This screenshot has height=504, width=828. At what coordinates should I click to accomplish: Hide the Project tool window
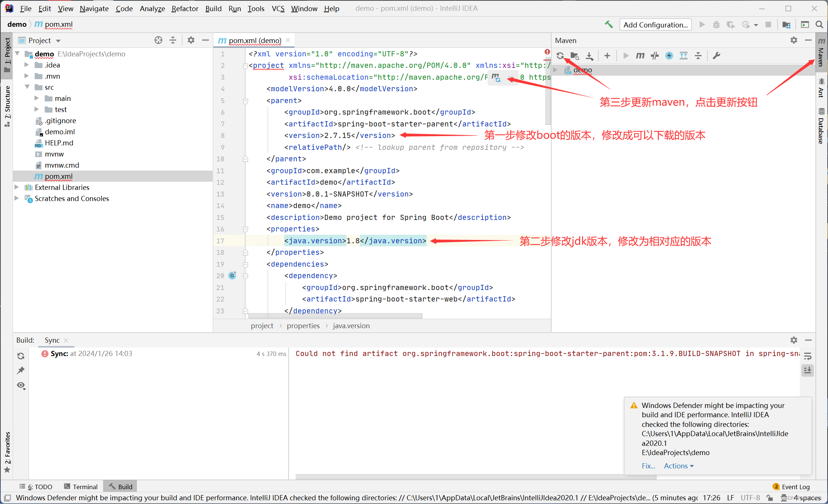click(206, 40)
